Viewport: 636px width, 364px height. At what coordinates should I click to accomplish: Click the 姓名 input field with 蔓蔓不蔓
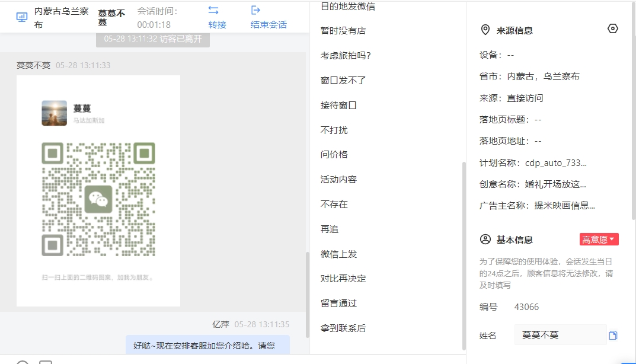point(560,335)
